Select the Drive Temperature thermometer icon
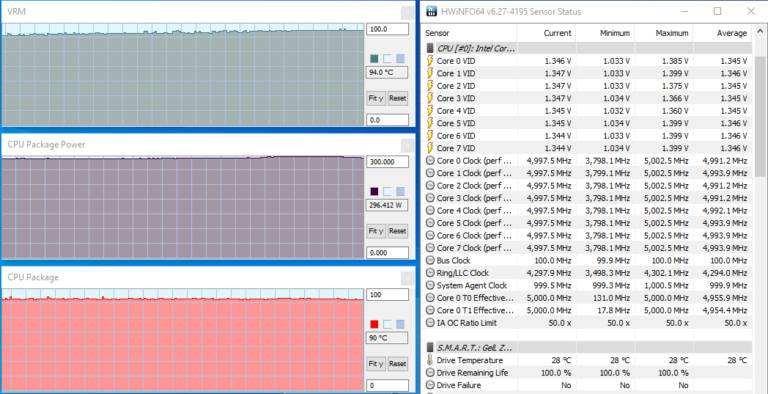 430,360
